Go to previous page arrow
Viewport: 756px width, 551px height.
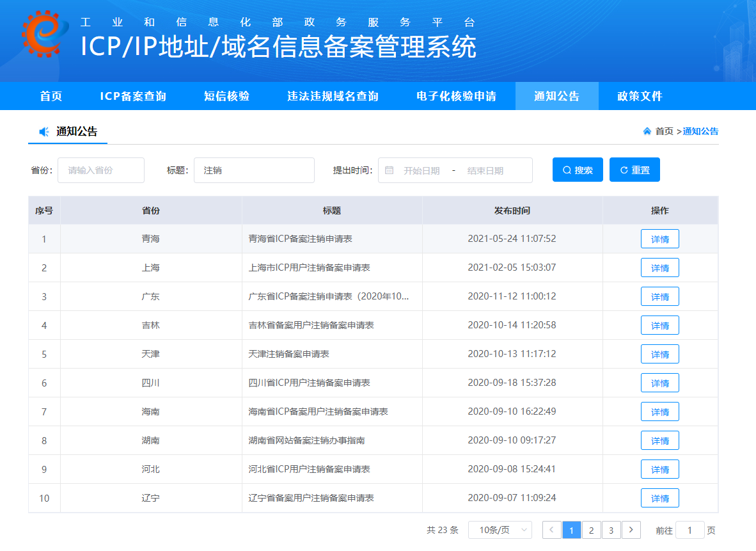click(551, 530)
